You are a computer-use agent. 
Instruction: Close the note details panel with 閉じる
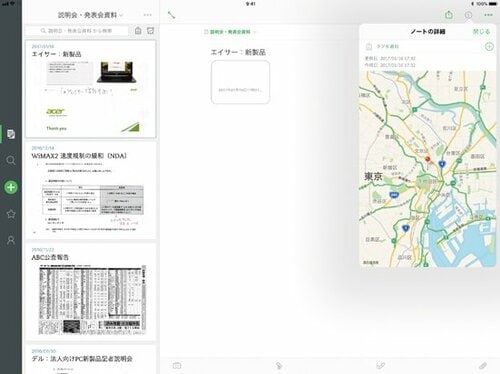tap(481, 32)
